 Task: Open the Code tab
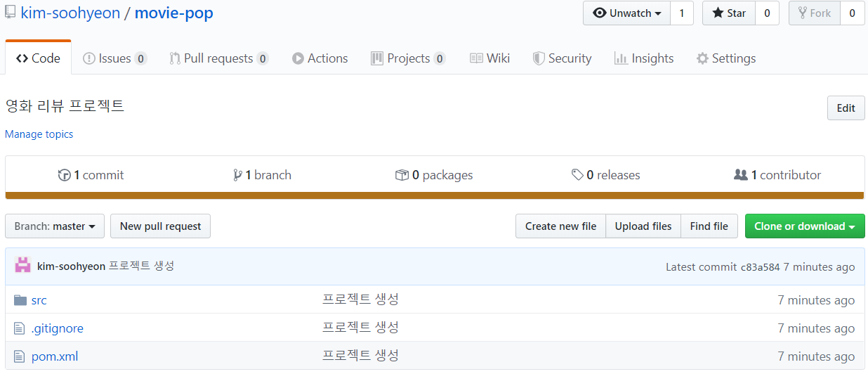38,58
